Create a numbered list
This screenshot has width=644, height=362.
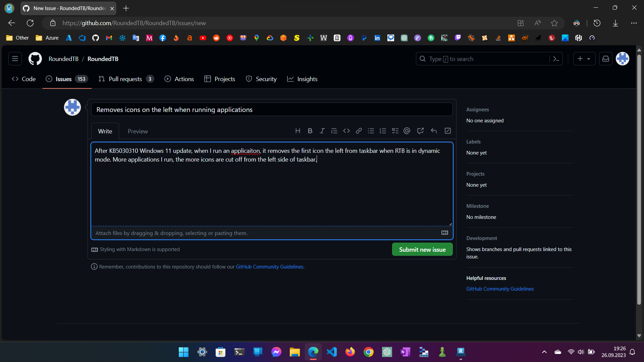383,131
